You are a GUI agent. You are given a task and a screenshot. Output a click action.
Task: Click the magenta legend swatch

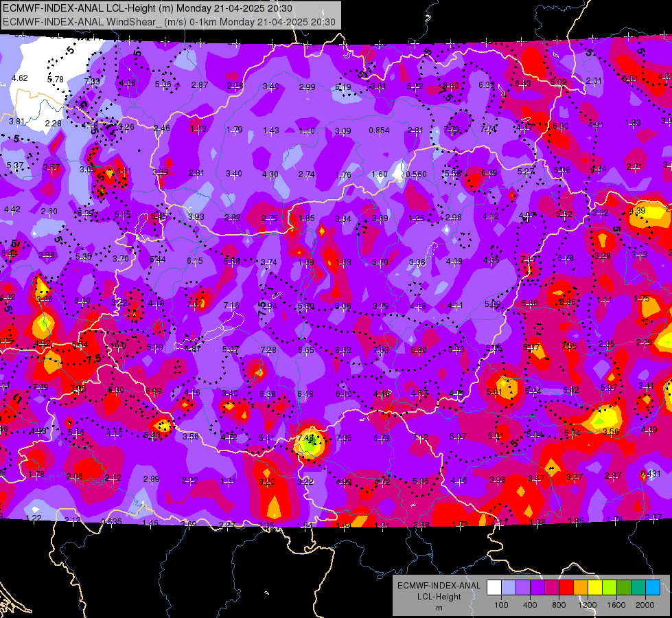pos(552,588)
